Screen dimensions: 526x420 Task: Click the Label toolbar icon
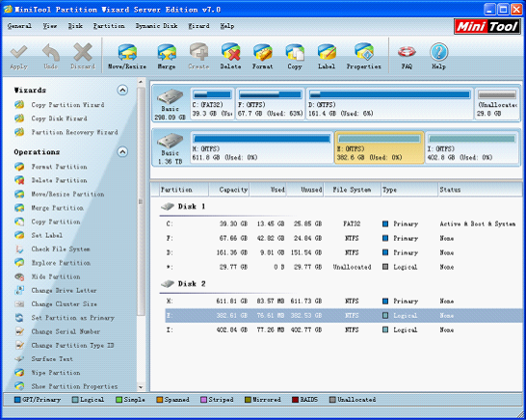(327, 57)
